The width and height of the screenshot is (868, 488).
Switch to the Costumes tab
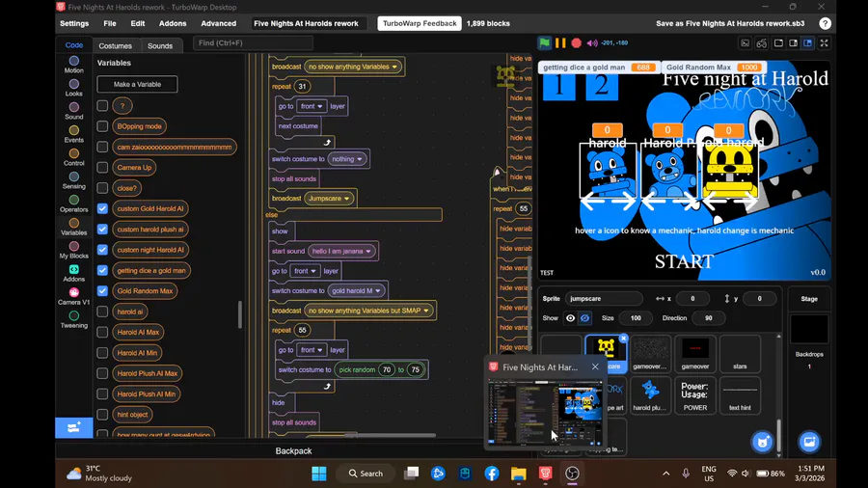pos(115,46)
